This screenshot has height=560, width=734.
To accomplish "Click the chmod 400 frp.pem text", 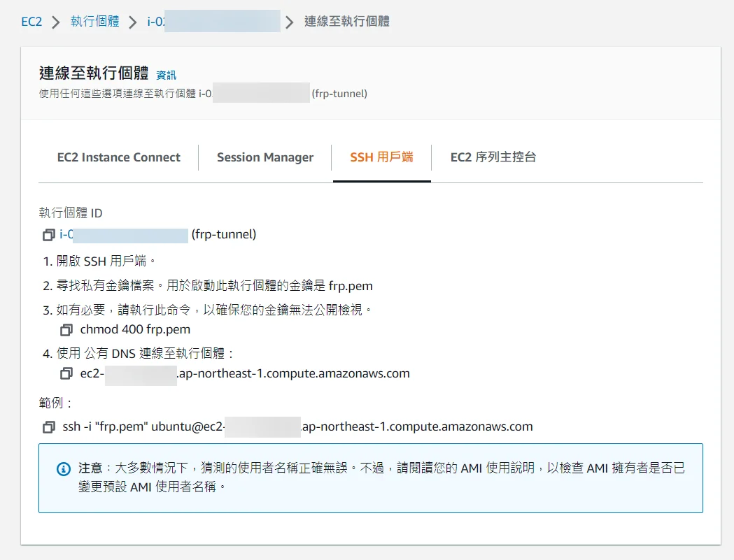I will tap(135, 329).
